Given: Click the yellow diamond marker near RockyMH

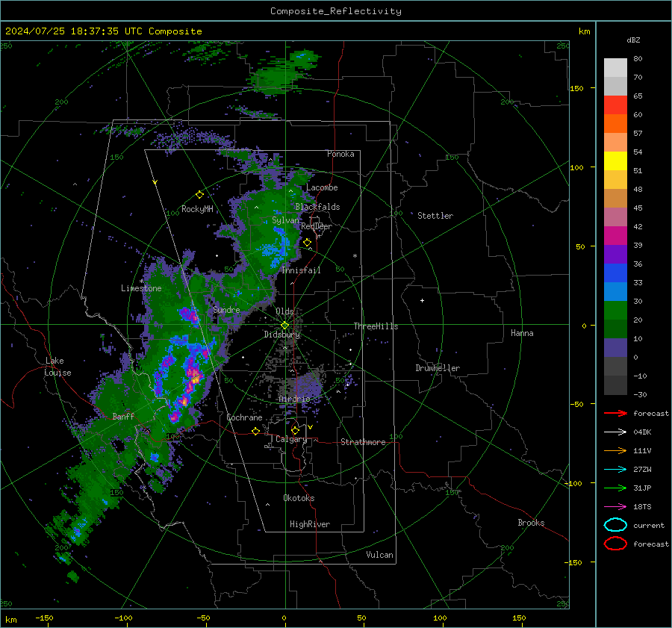Looking at the screenshot, I should (x=199, y=195).
